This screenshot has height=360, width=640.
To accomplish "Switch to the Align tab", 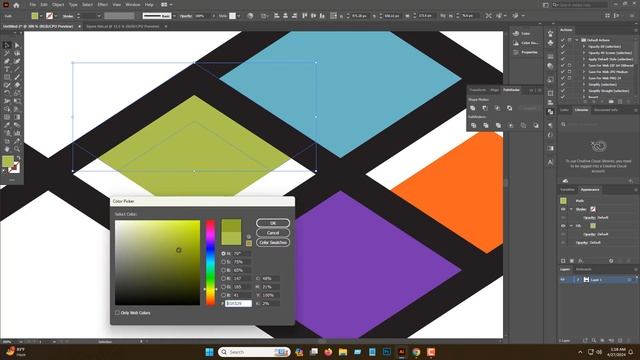I will click(494, 90).
